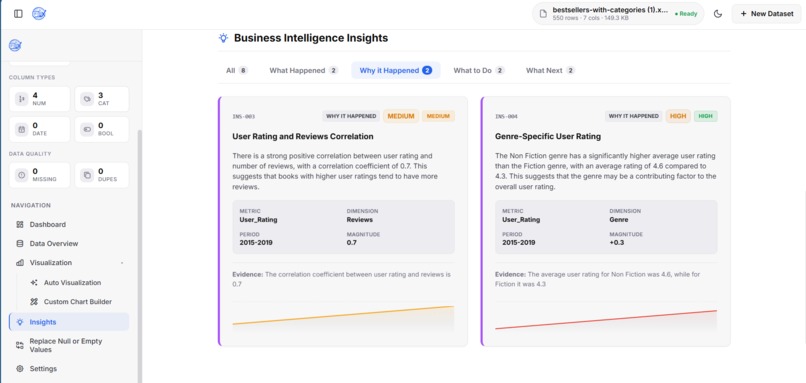The width and height of the screenshot is (806, 383).
Task: Select the Why it Happened tab
Action: click(x=395, y=70)
